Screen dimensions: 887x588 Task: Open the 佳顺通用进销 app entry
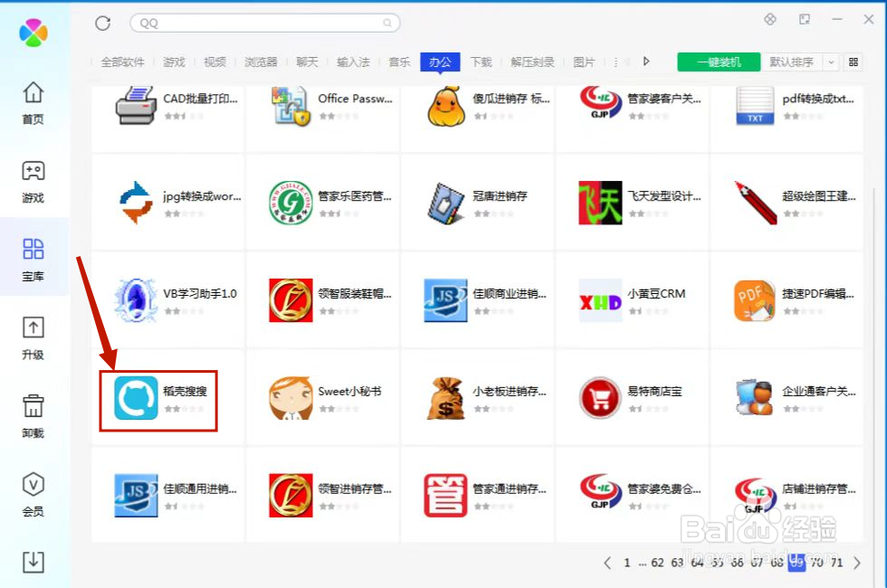point(167,496)
